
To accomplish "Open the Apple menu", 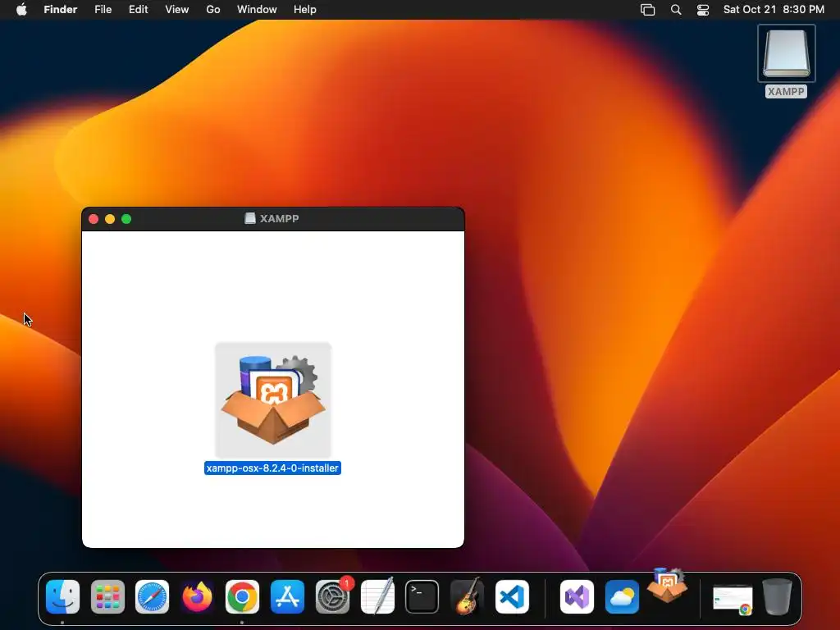I will pos(21,10).
